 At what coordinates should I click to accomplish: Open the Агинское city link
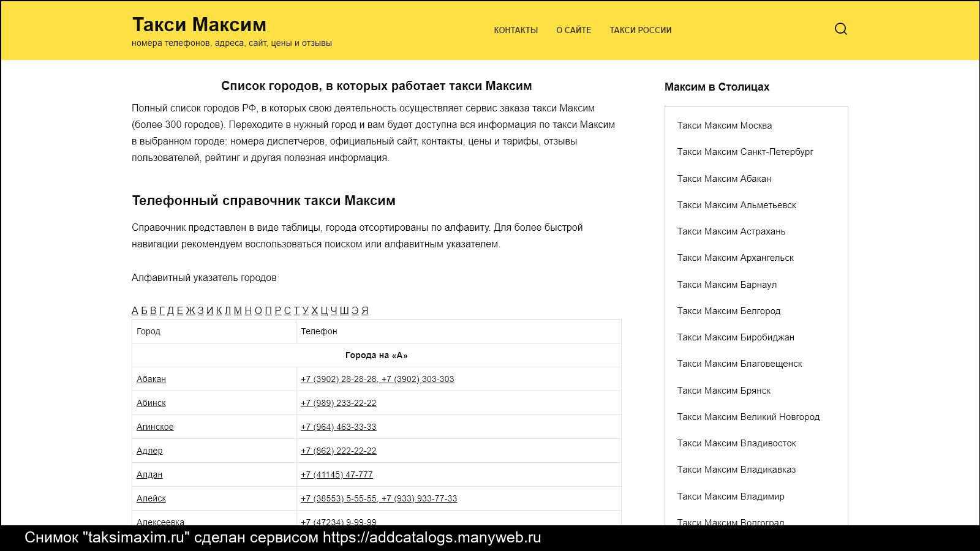coord(155,427)
